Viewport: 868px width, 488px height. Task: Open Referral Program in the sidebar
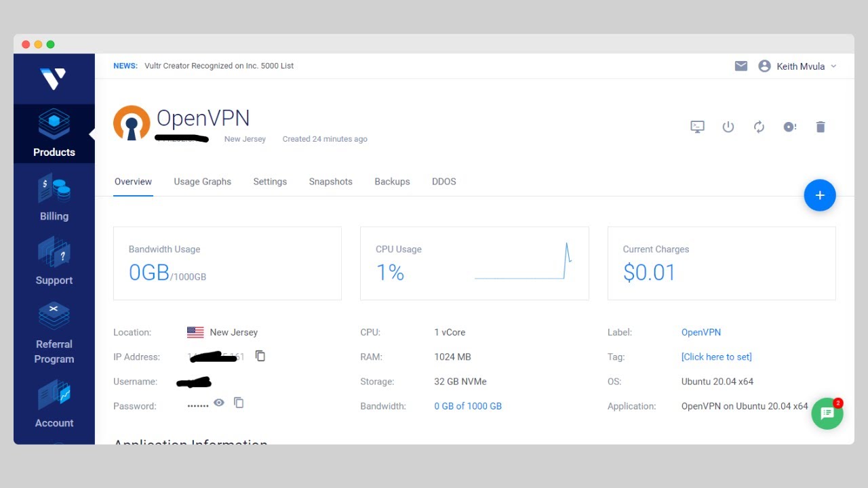(54, 333)
